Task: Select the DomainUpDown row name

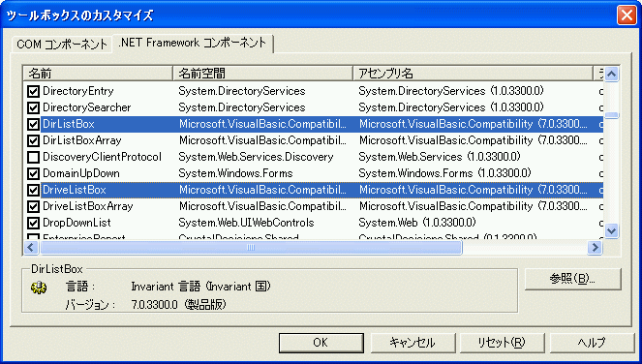Action: tap(81, 173)
